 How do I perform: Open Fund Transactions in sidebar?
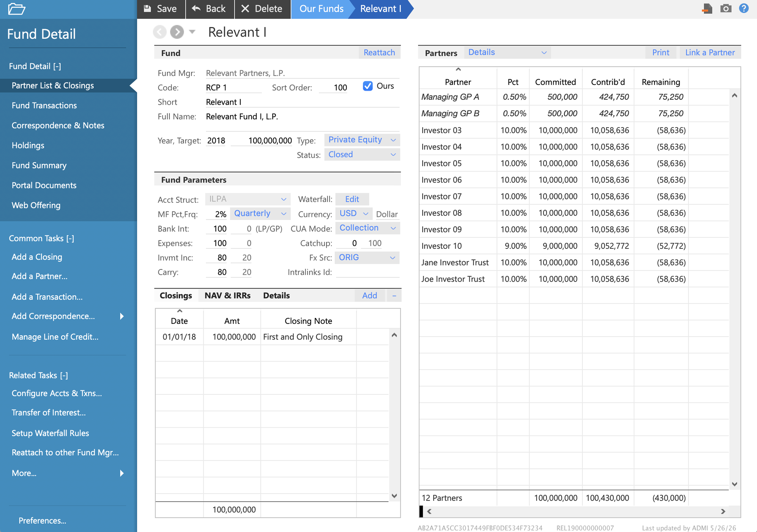pos(44,105)
